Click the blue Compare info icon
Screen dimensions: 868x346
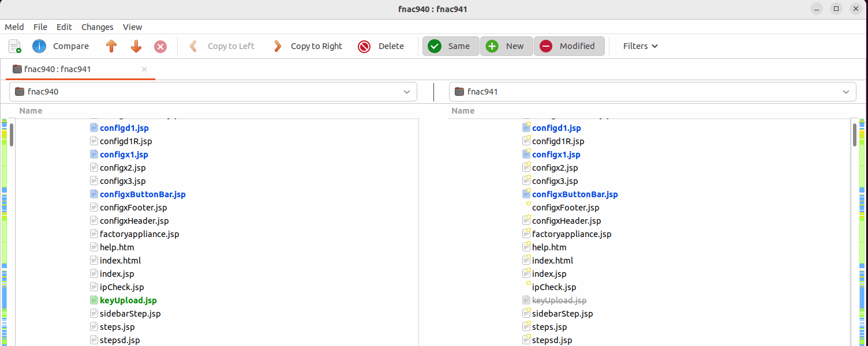tap(39, 46)
